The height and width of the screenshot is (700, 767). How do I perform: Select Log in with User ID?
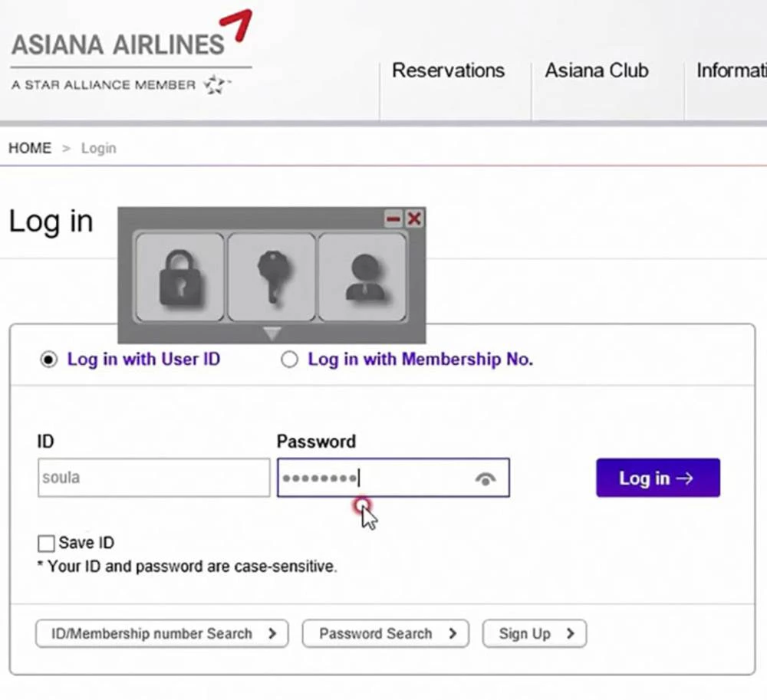[50, 360]
